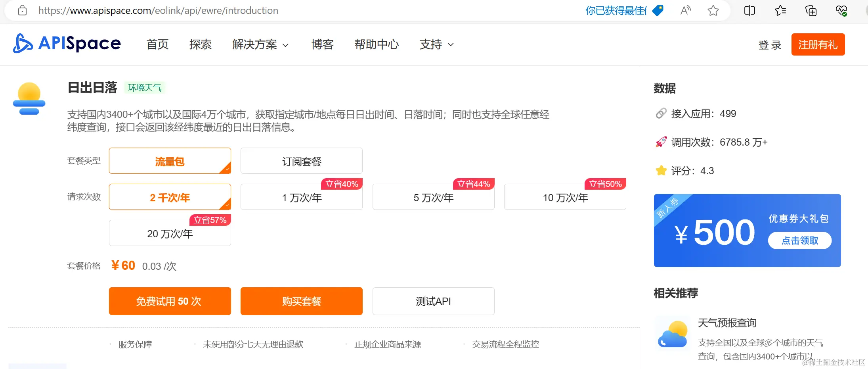Click the star icon beside 评分
This screenshot has height=369, width=868.
[x=661, y=171]
